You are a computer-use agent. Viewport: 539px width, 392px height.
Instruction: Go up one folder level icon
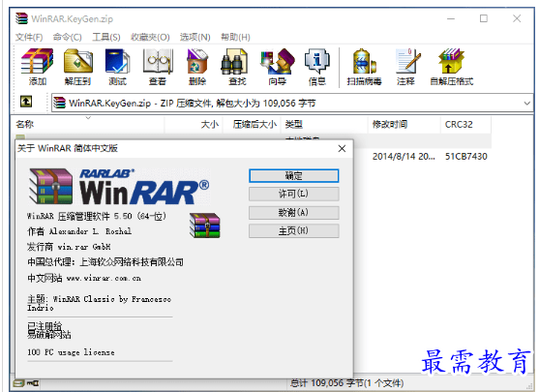coord(26,102)
